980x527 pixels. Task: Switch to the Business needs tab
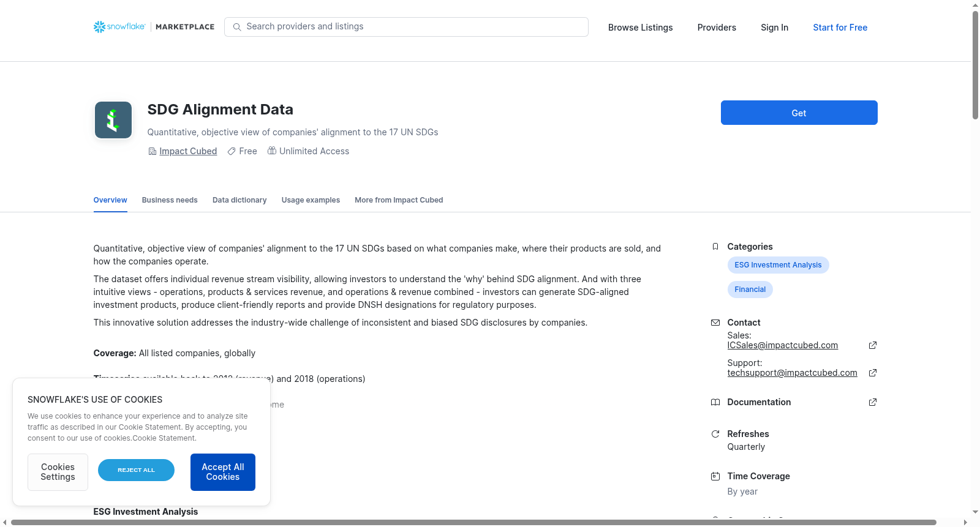170,200
